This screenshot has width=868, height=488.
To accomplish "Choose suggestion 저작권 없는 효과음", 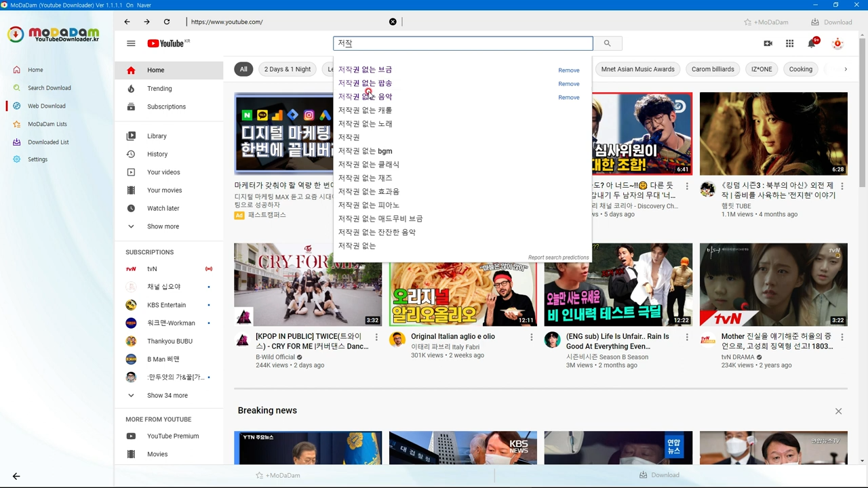I will pyautogui.click(x=368, y=191).
